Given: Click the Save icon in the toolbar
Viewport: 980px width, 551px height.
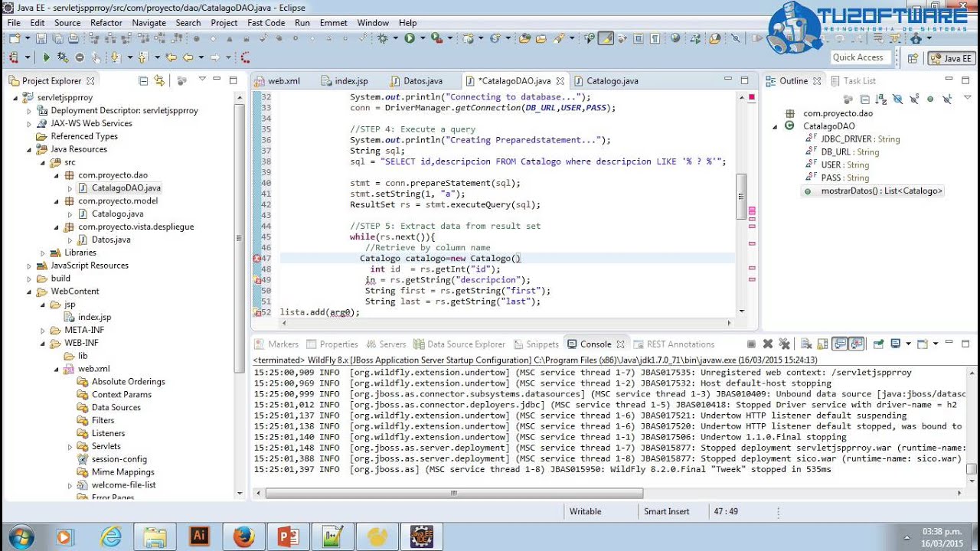Looking at the screenshot, I should pyautogui.click(x=41, y=38).
